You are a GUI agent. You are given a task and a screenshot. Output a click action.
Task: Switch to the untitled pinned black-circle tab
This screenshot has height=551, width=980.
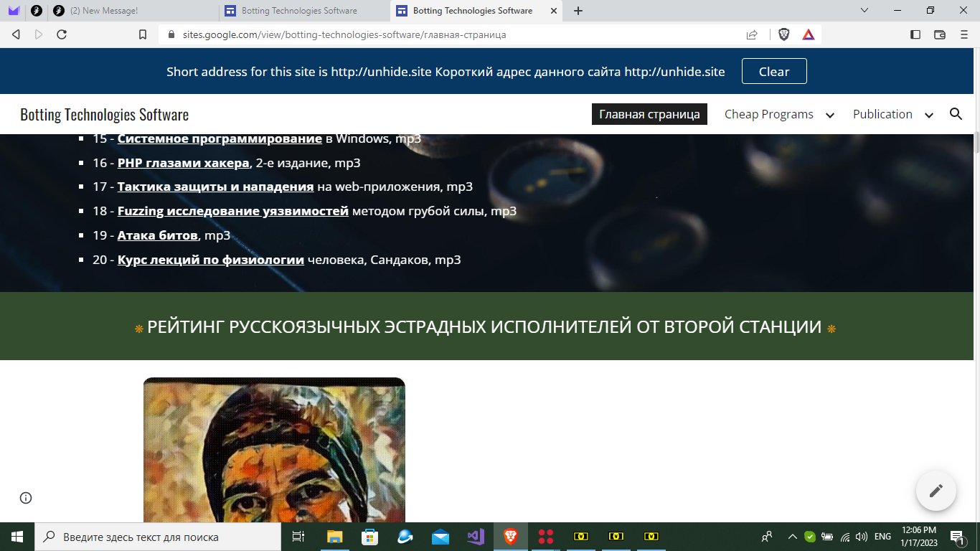[x=36, y=11]
